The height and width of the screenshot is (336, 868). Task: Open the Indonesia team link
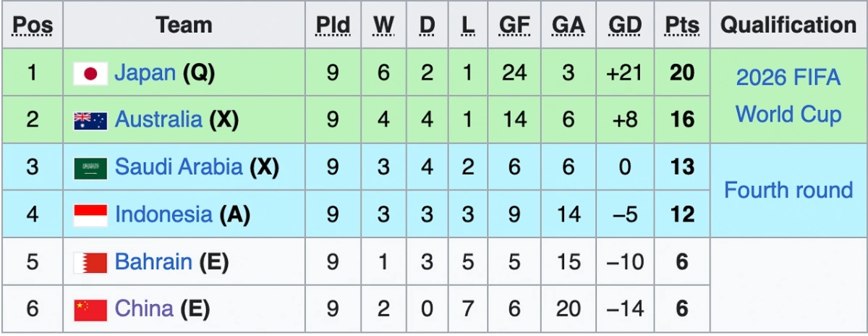pyautogui.click(x=163, y=214)
